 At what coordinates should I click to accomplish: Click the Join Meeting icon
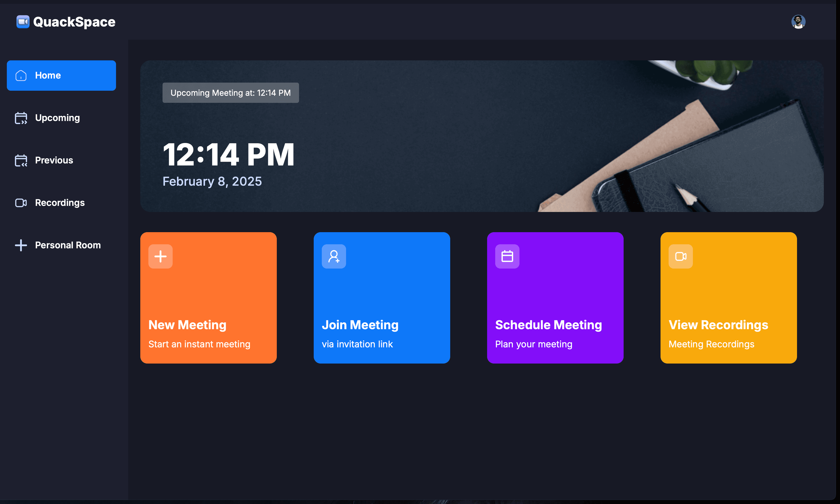(x=334, y=256)
